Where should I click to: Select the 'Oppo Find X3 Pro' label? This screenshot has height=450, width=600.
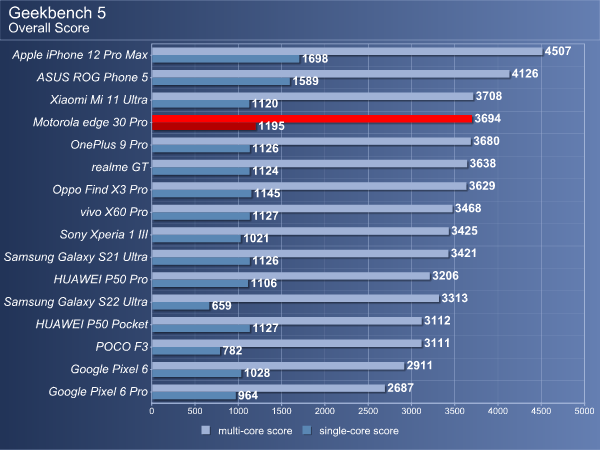[x=100, y=190]
